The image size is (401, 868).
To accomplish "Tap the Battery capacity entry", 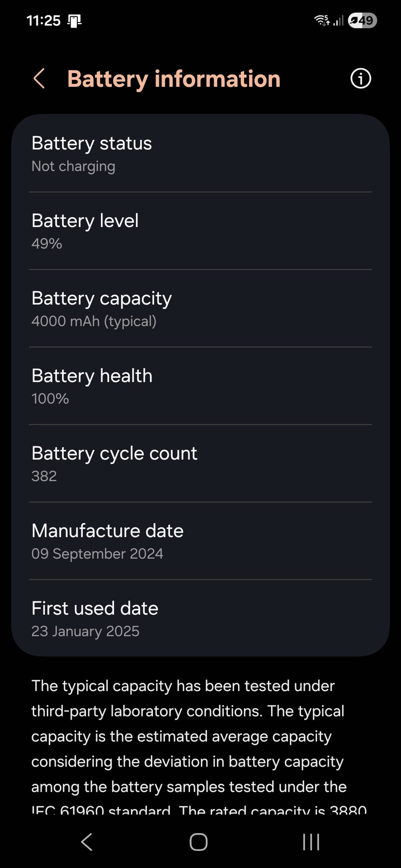I will click(x=200, y=308).
